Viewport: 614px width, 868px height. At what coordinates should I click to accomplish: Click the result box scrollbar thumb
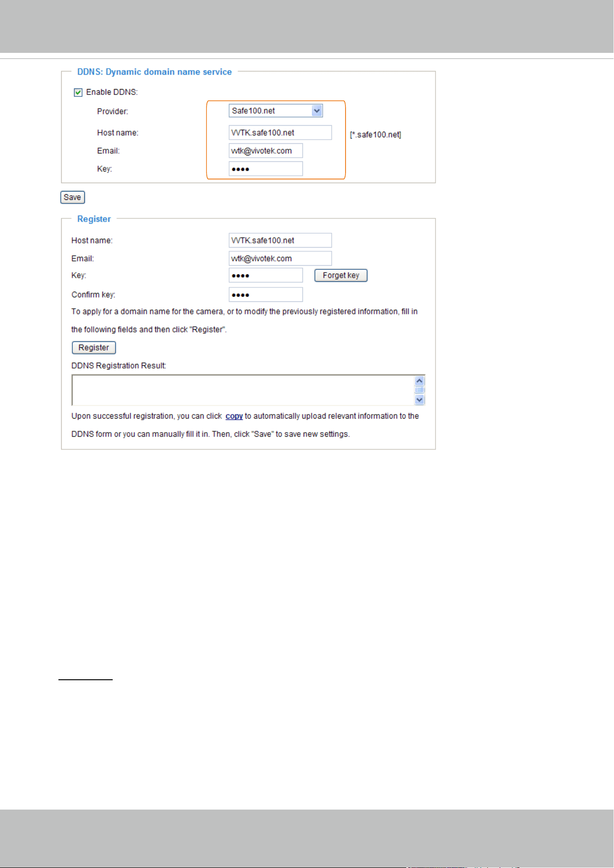(x=420, y=390)
